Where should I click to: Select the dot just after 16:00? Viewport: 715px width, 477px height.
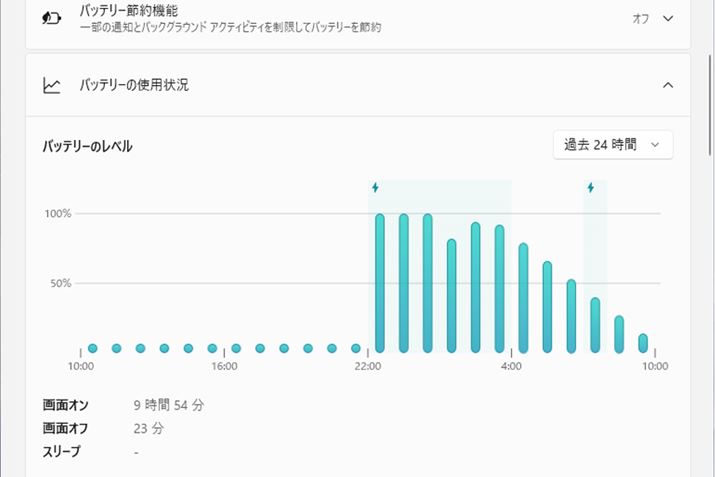click(236, 348)
